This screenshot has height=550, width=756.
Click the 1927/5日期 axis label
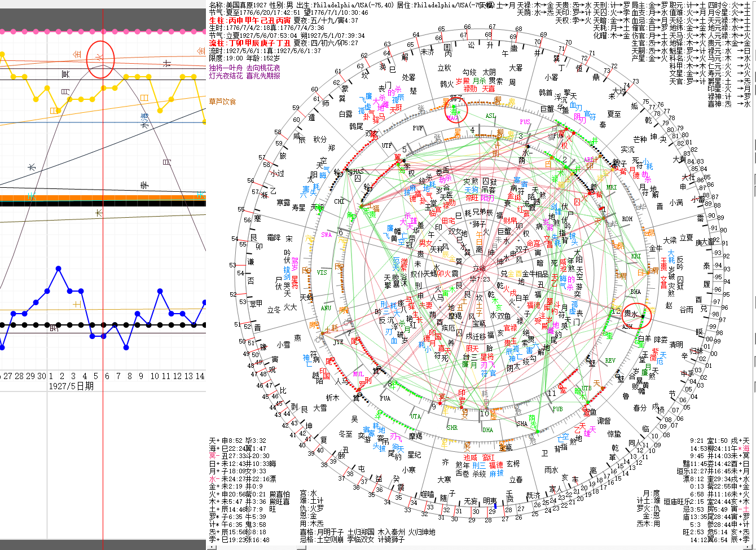71,386
